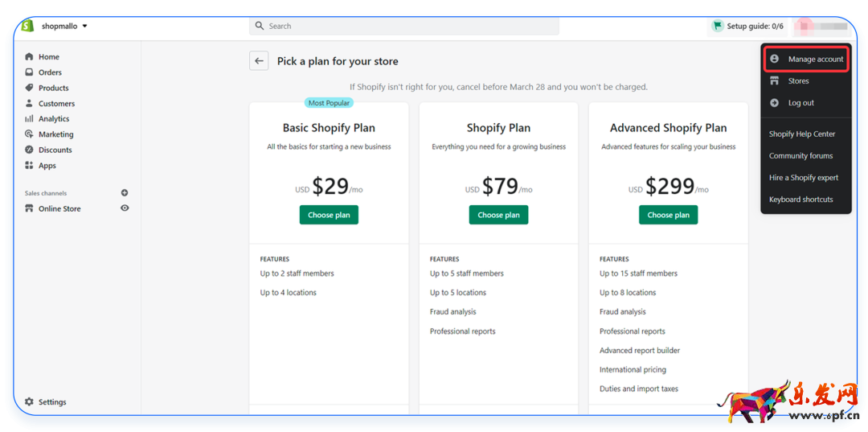Screen dimensions: 868x432
Task: Choose the Advanced Shopify Plan at $299
Action: coord(668,215)
